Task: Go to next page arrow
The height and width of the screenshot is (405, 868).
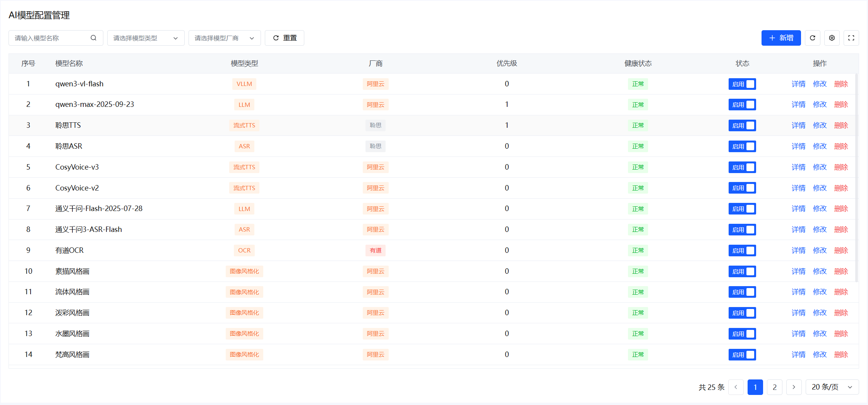Action: tap(794, 387)
